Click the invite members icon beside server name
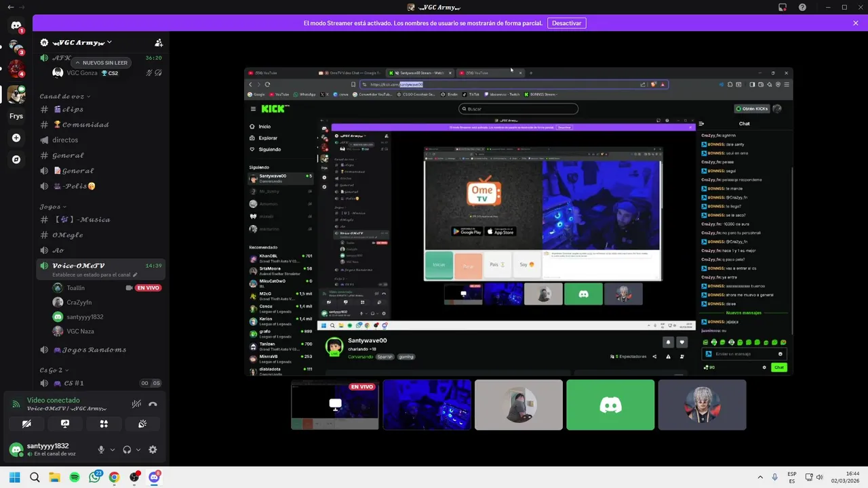The width and height of the screenshot is (868, 488). click(158, 43)
